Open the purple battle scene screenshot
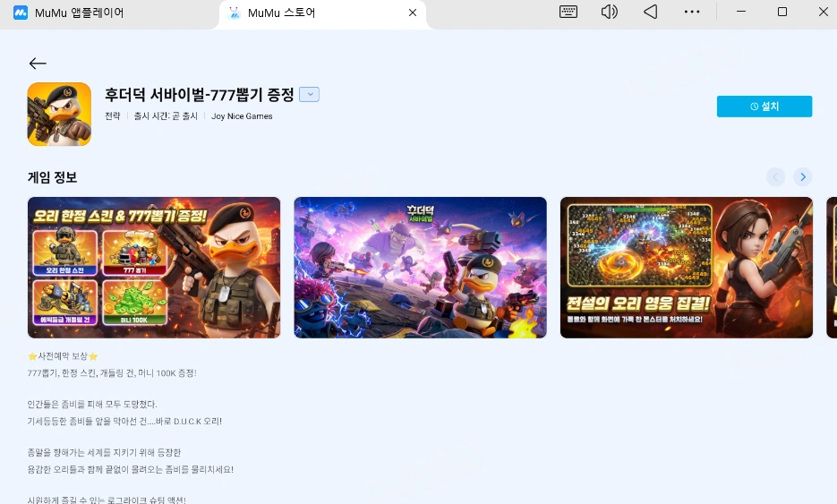Image resolution: width=837 pixels, height=504 pixels. [420, 268]
